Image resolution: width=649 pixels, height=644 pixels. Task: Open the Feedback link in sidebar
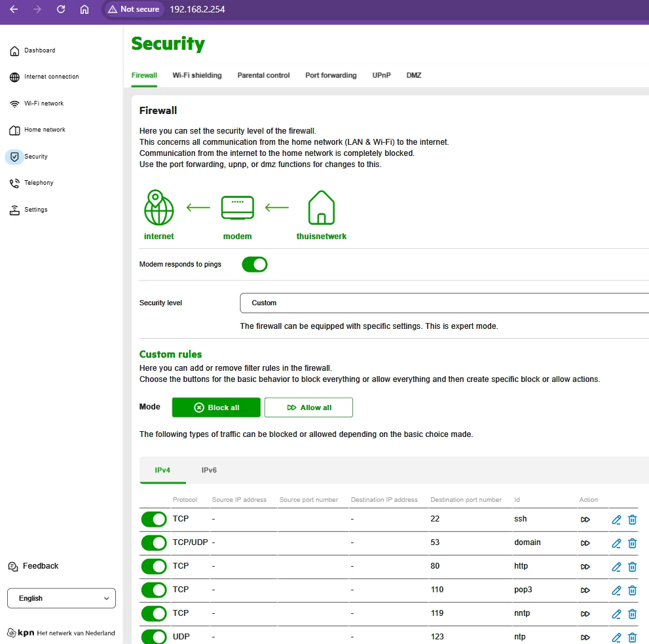pyautogui.click(x=40, y=566)
